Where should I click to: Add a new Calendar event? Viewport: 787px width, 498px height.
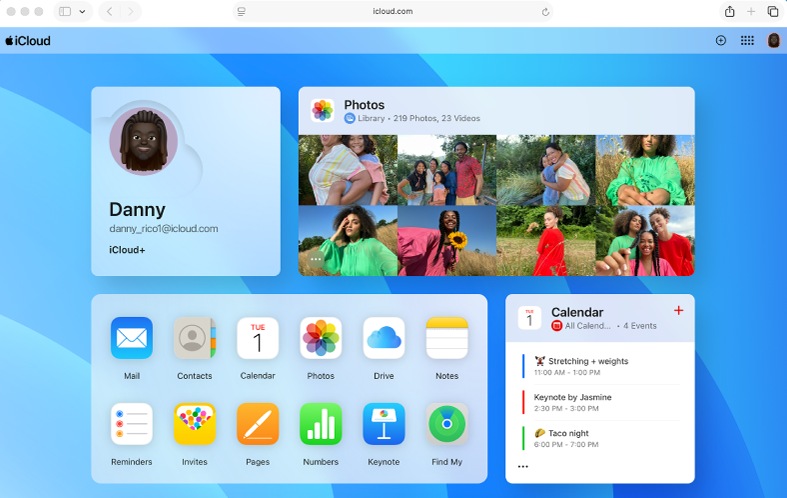click(x=678, y=311)
